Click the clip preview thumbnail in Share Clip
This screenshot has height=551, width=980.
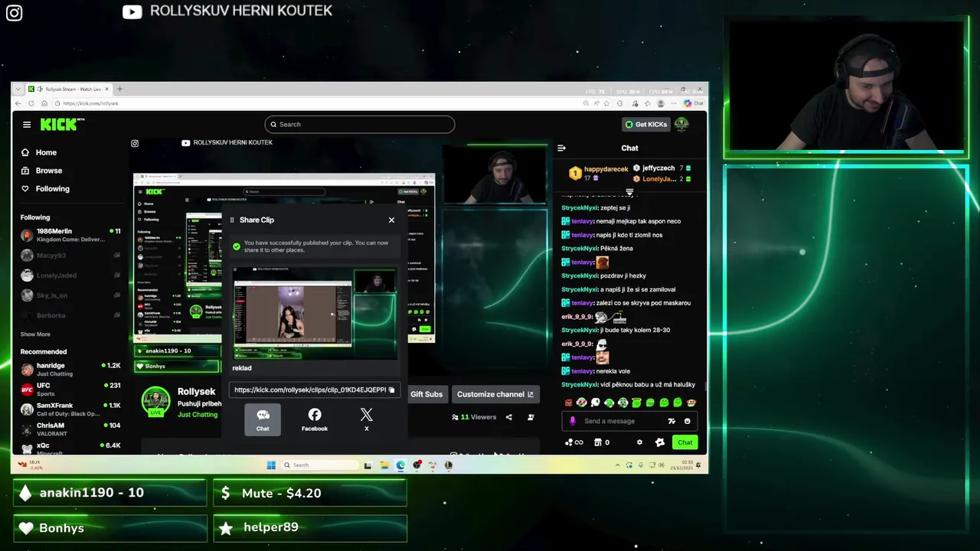tap(315, 313)
